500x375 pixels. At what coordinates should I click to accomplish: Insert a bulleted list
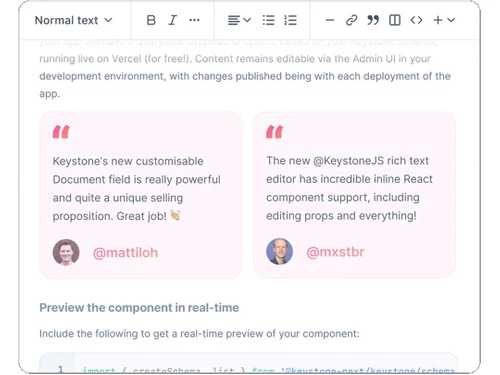pos(269,20)
